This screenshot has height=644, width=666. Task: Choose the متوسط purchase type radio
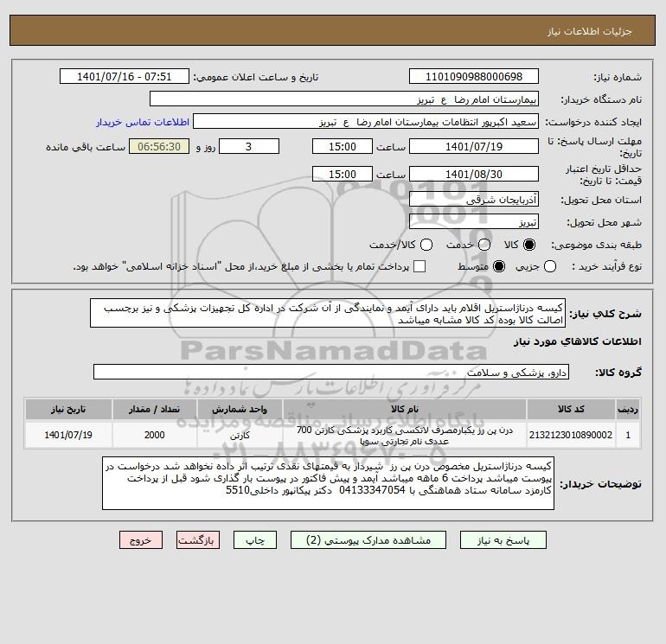(499, 266)
